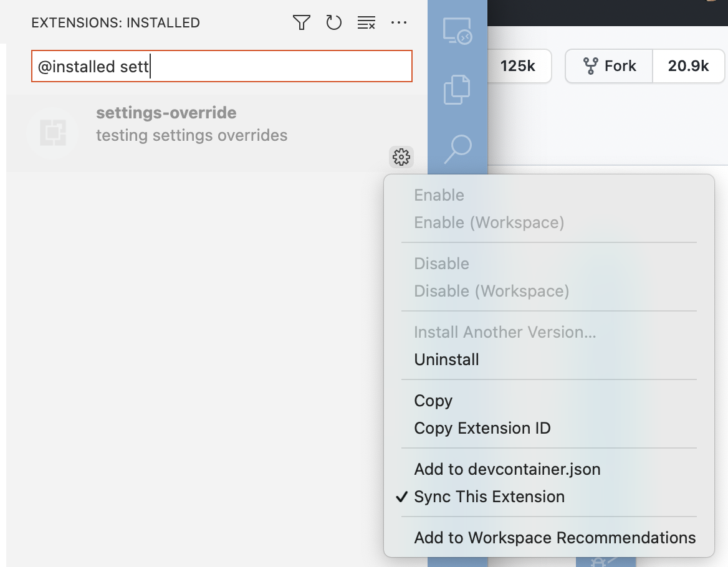This screenshot has width=728, height=567.
Task: Clear the extensions search results
Action: point(366,22)
